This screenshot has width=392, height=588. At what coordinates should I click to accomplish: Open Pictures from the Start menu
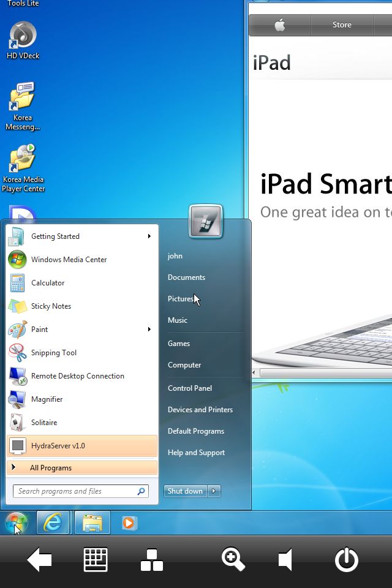point(181,298)
